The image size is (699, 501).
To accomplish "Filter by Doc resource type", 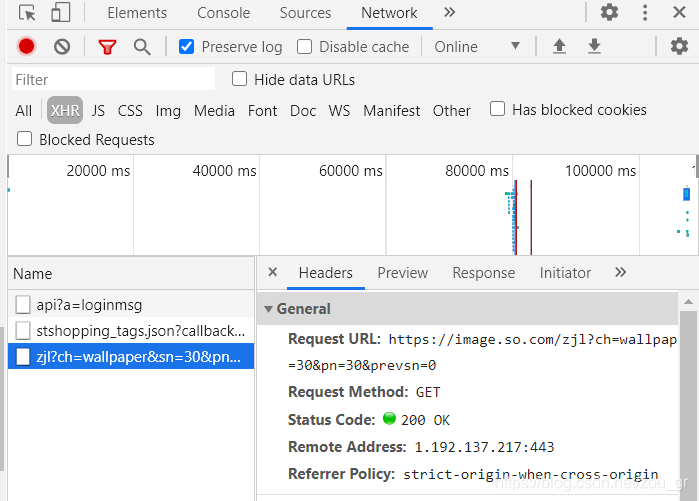I will point(303,111).
